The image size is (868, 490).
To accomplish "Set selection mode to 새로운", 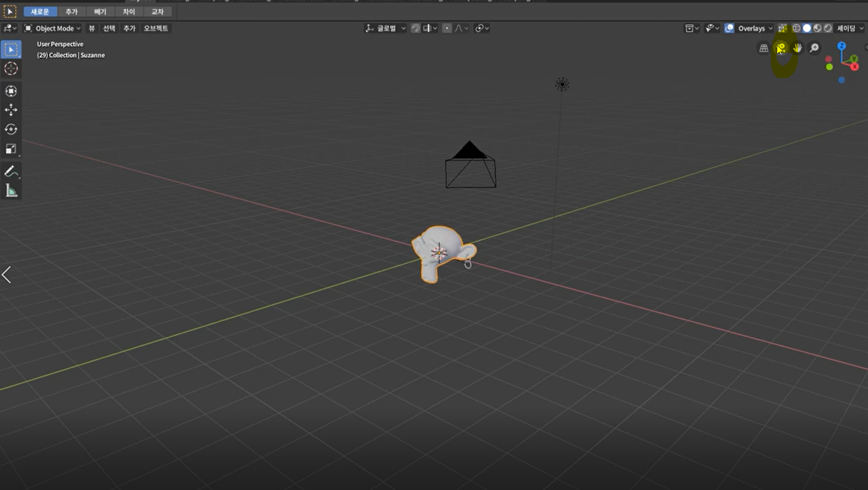I will (x=40, y=11).
